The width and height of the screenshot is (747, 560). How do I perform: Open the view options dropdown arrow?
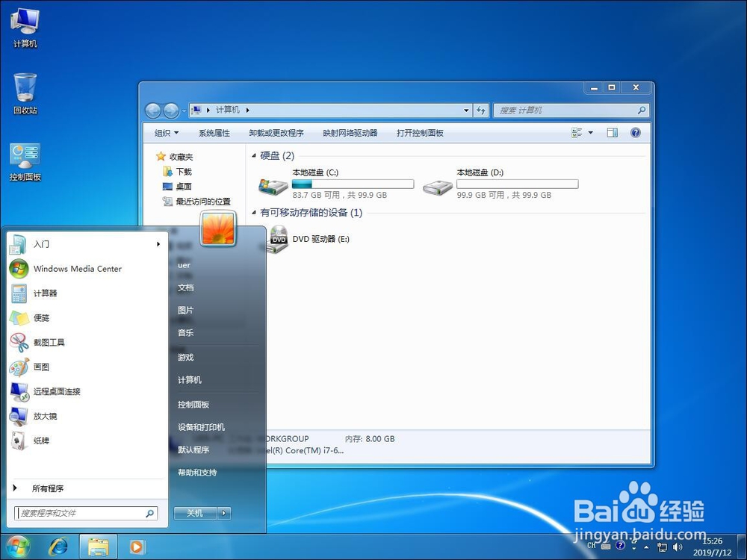point(591,133)
